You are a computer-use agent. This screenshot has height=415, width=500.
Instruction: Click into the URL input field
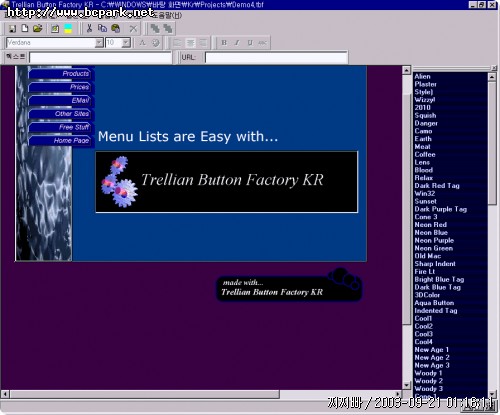coord(276,57)
